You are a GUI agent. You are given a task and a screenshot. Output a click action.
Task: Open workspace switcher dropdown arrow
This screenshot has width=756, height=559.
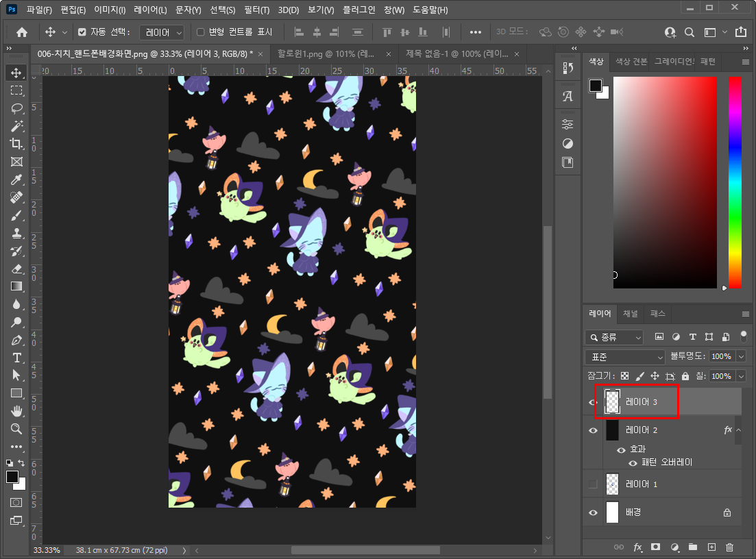click(724, 32)
